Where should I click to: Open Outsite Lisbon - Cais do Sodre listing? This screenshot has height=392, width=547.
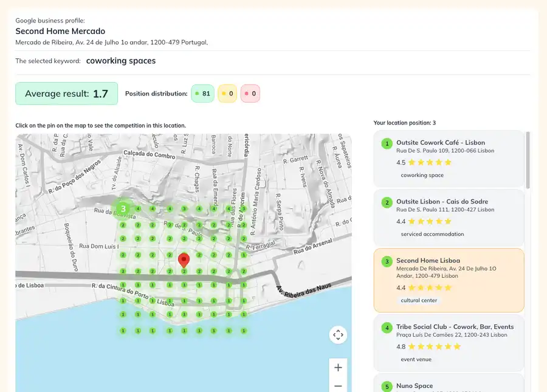coord(442,202)
